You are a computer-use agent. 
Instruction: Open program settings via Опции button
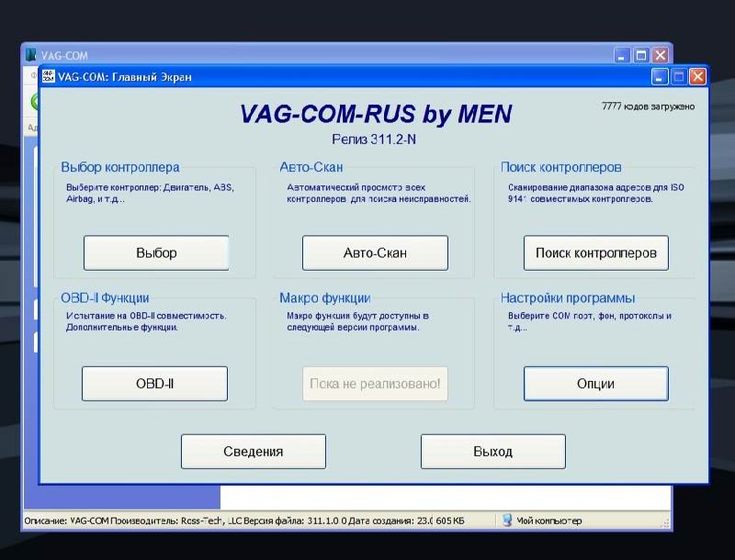595,384
